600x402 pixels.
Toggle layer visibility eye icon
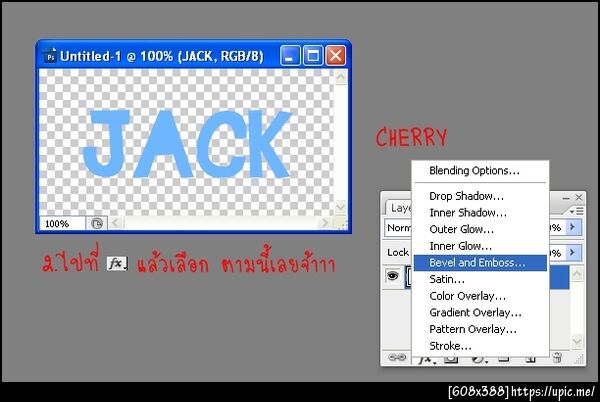coord(393,275)
